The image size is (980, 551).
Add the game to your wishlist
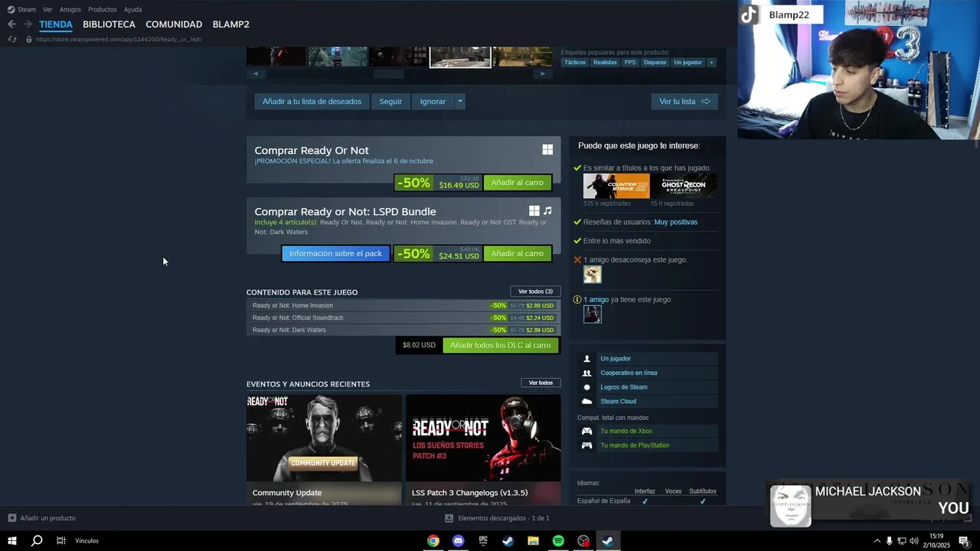312,101
